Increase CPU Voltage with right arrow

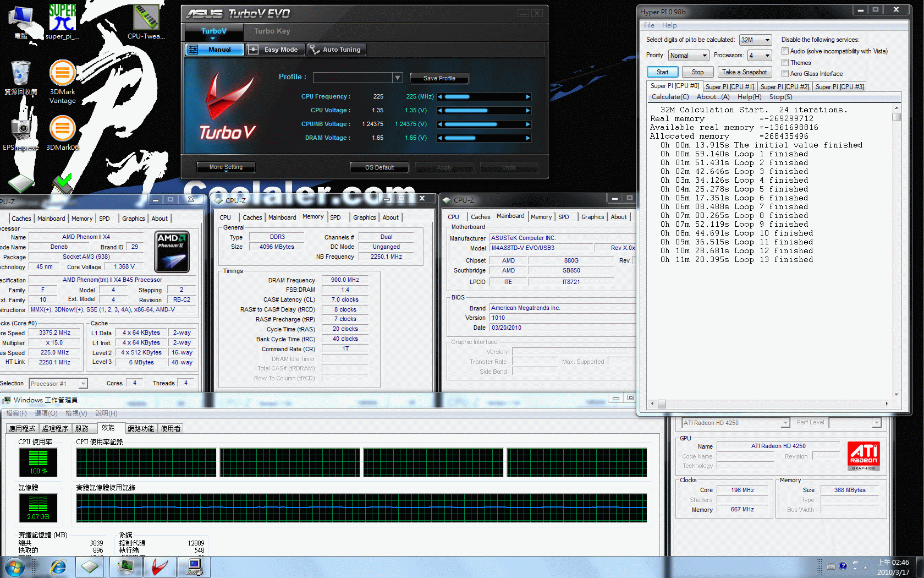(528, 111)
